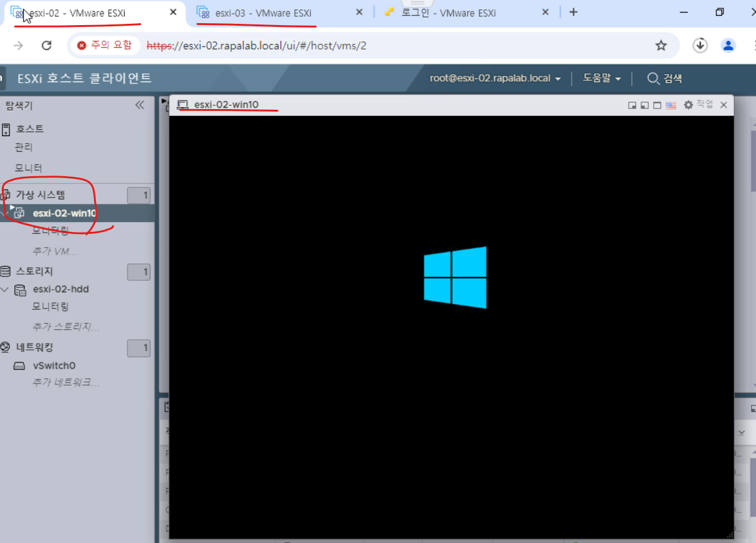
Task: Open 모니터 under 호스트
Action: 29,168
